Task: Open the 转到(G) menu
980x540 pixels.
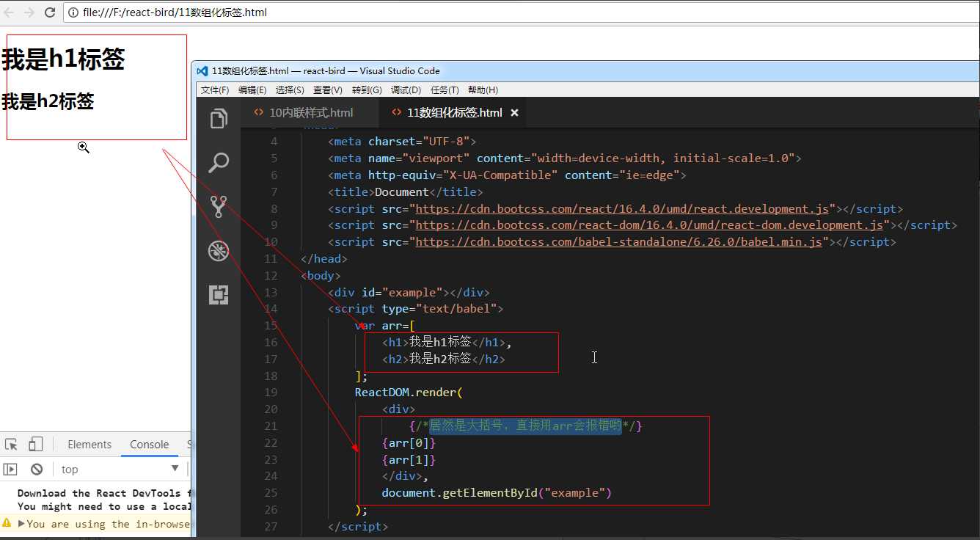Action: click(367, 90)
